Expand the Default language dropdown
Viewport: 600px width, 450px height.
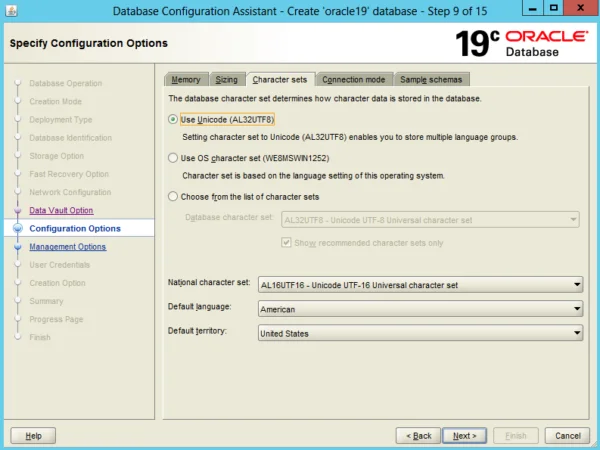click(421, 309)
